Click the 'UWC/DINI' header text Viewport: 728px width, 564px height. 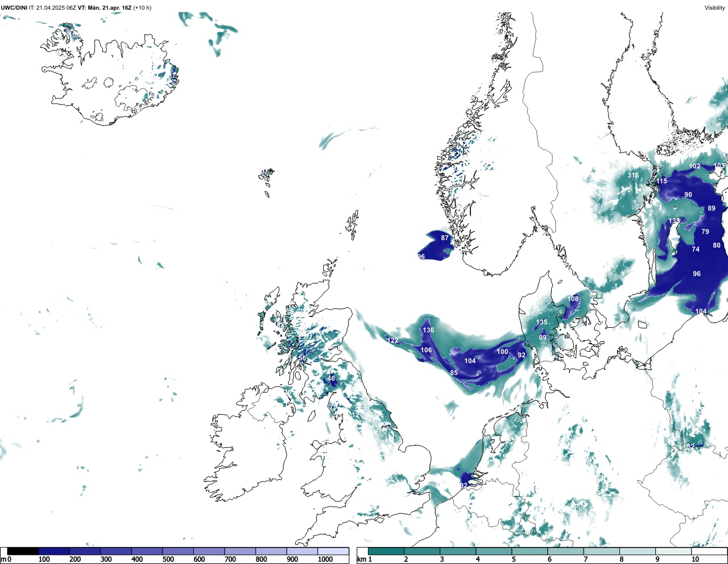point(14,7)
